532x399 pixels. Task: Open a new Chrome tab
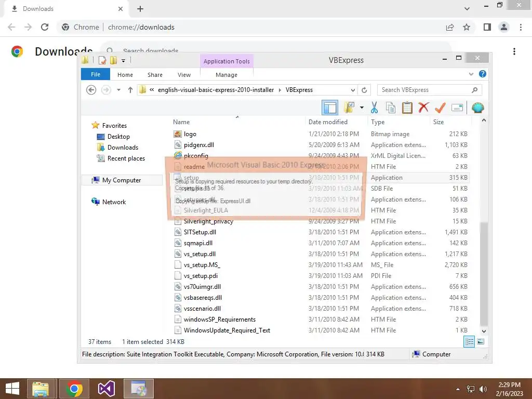pyautogui.click(x=140, y=9)
